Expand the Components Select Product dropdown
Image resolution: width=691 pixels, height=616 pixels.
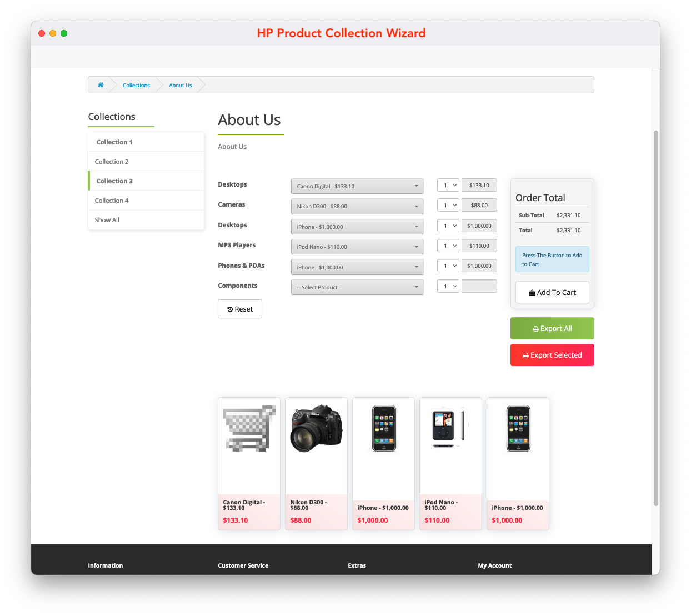(357, 287)
